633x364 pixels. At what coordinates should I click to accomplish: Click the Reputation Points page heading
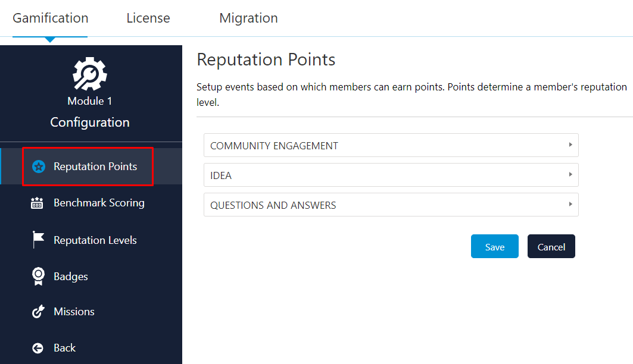[x=266, y=59]
